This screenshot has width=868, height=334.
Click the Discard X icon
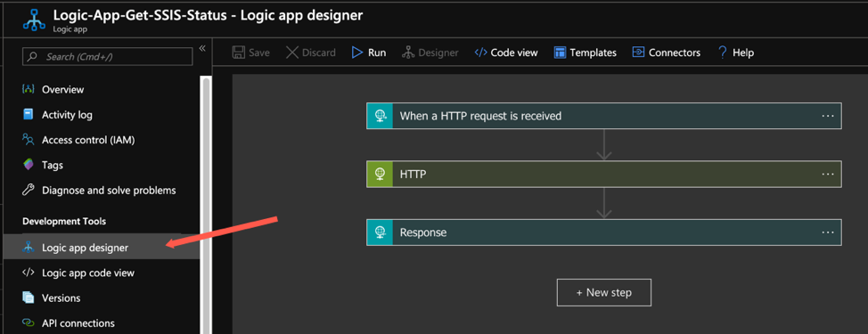coord(291,53)
